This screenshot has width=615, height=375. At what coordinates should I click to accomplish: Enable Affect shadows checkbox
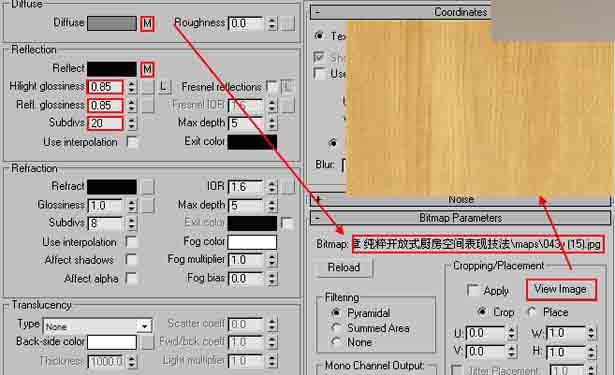pyautogui.click(x=132, y=260)
